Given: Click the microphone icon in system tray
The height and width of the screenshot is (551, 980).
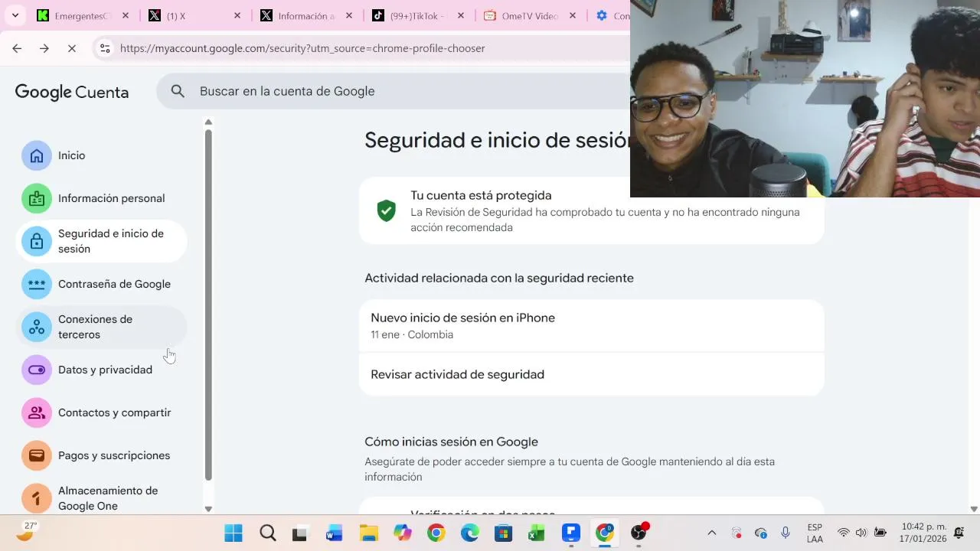Looking at the screenshot, I should pyautogui.click(x=785, y=533).
